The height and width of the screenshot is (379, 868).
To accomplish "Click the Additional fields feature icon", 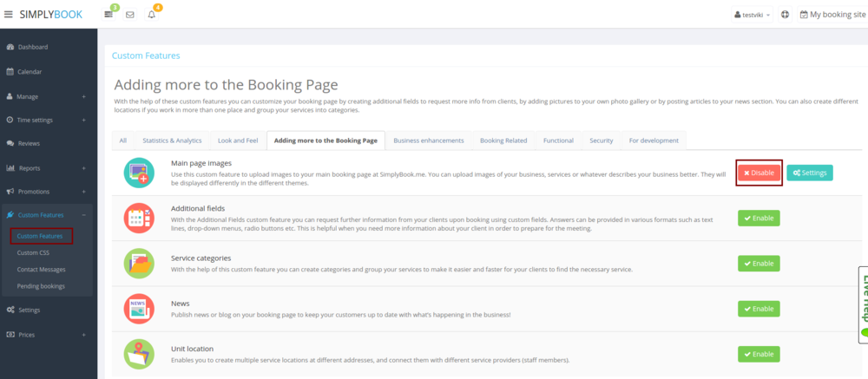I will [139, 218].
